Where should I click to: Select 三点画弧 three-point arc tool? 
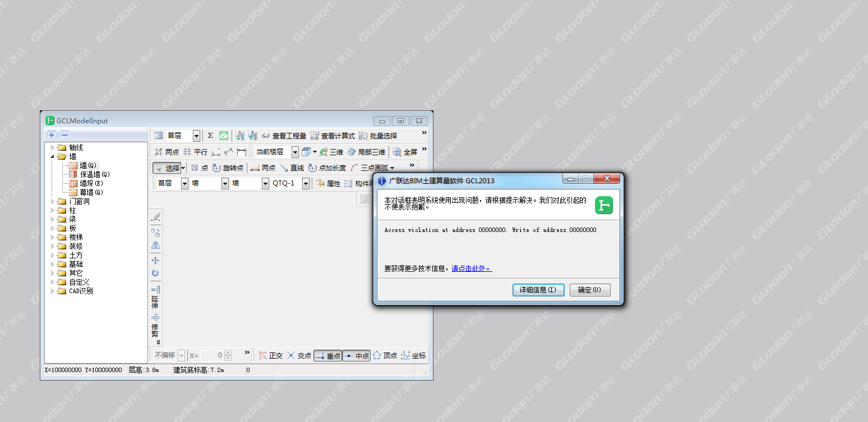tap(369, 168)
